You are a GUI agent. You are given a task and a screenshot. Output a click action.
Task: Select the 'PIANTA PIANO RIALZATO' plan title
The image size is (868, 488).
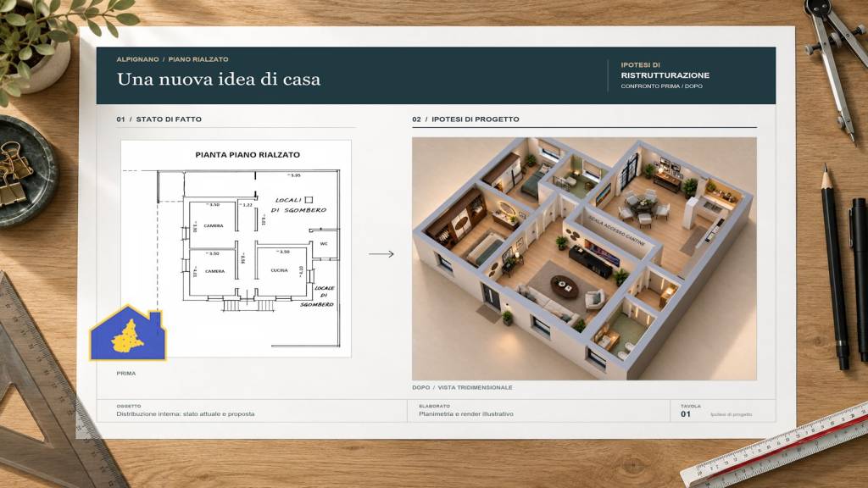click(x=248, y=155)
